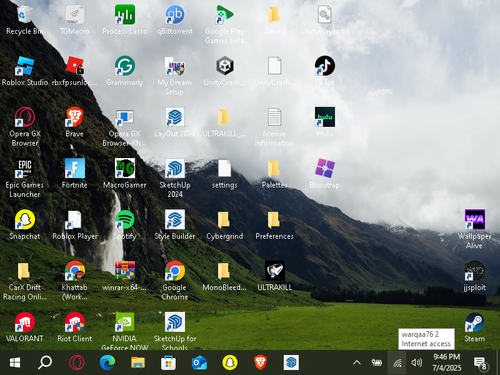The image size is (500, 375).
Task: Select the jjsploit shortcut
Action: (475, 271)
